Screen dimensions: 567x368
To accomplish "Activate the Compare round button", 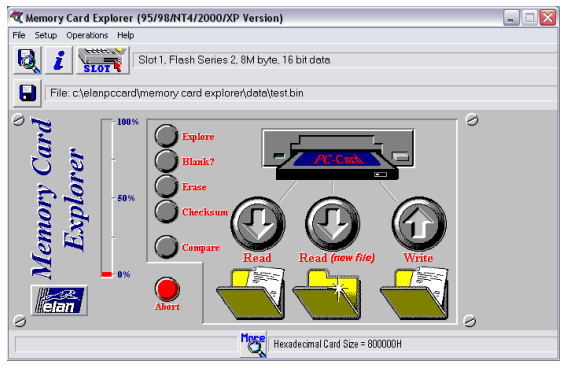I will pyautogui.click(x=166, y=247).
